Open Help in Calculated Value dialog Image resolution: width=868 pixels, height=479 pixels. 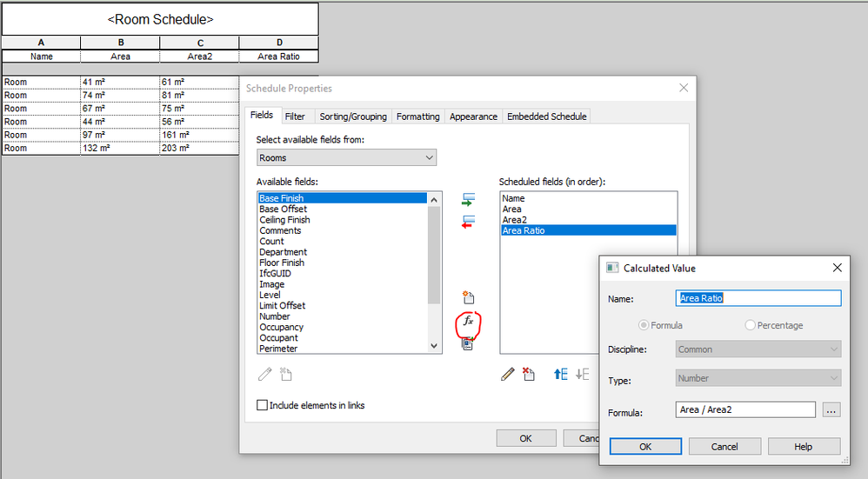pos(804,446)
